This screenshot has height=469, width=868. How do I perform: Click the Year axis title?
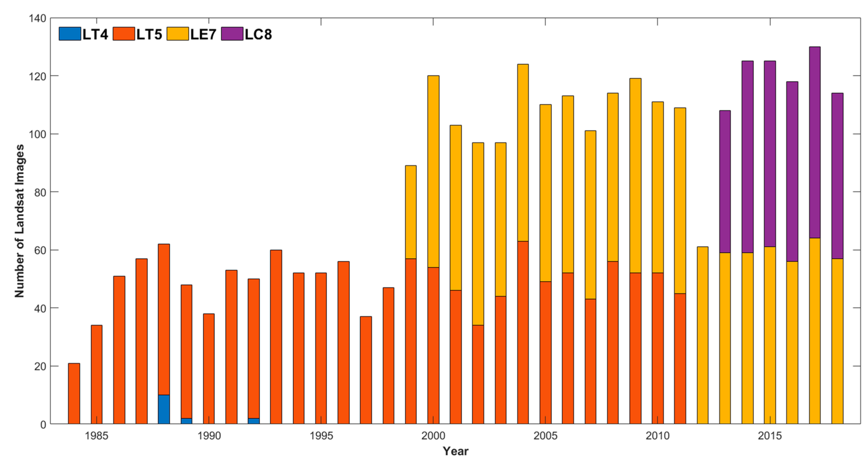456,451
